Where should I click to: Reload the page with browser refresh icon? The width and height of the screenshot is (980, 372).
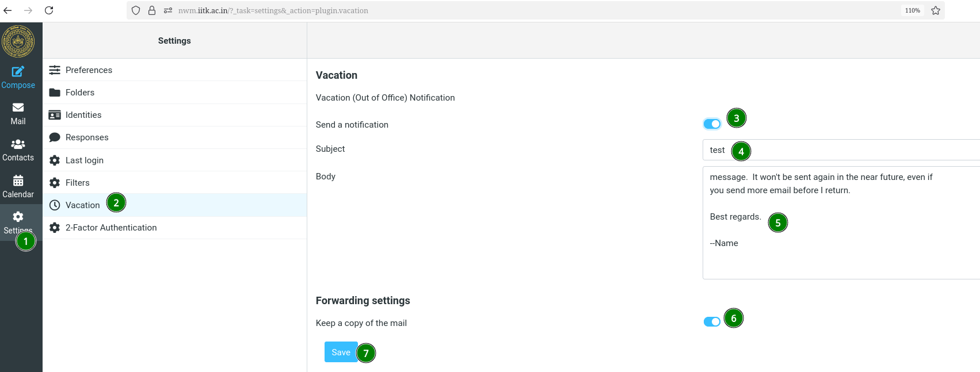[x=49, y=10]
